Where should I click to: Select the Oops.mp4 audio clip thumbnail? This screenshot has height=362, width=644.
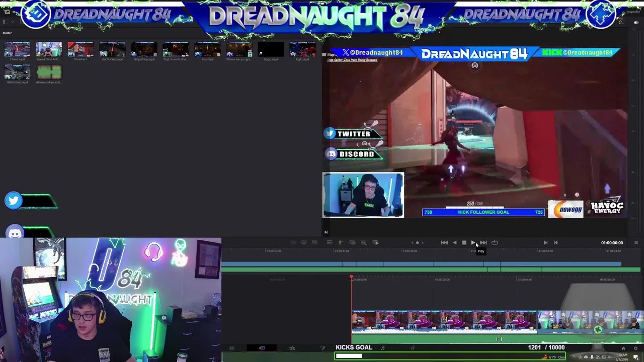pos(271,50)
